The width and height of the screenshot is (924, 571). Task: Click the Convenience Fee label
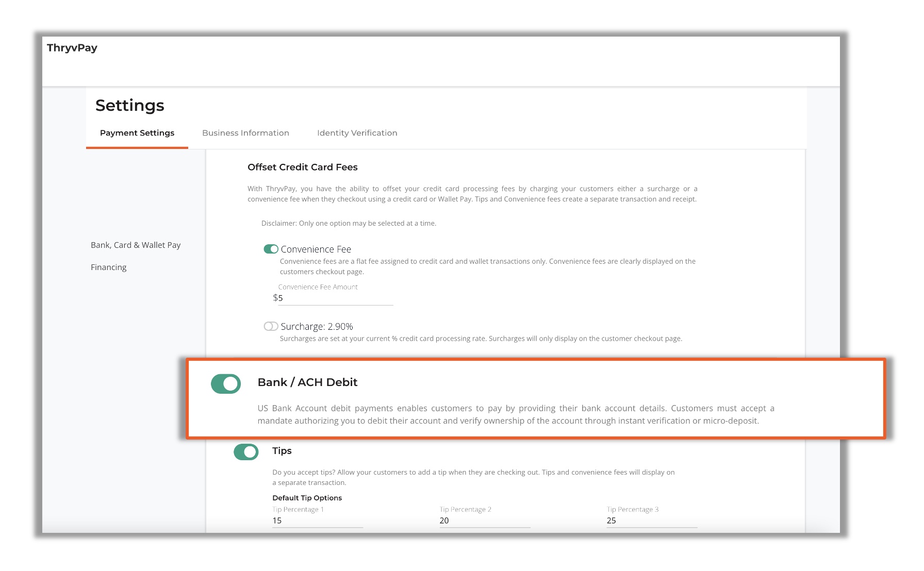(316, 249)
